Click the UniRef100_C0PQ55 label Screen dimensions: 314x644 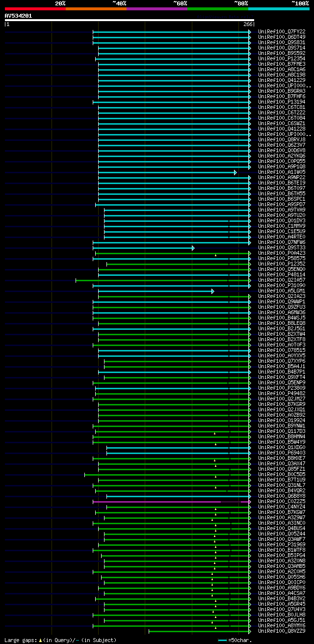282,161
